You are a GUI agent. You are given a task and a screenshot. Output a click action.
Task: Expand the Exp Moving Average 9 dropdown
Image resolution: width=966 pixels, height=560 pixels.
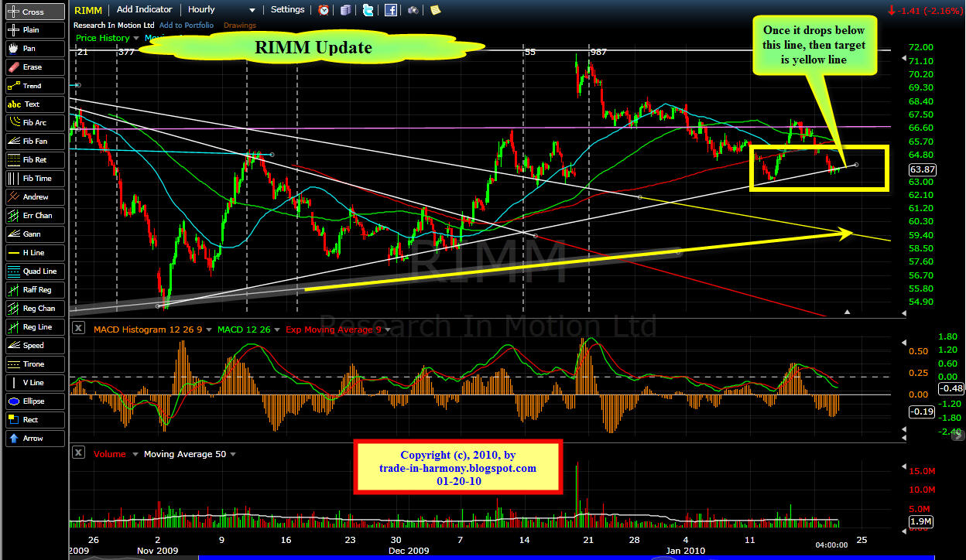(389, 328)
